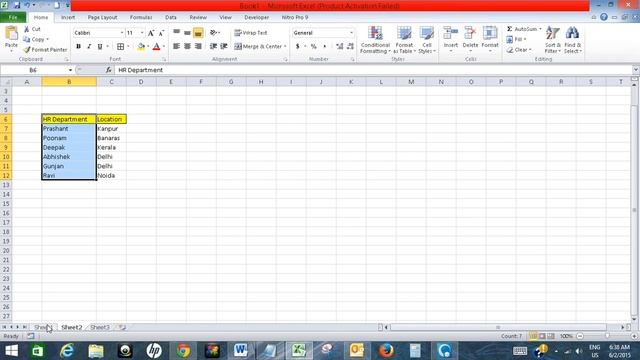
Task: Toggle Align Text Left
Action: [x=177, y=47]
